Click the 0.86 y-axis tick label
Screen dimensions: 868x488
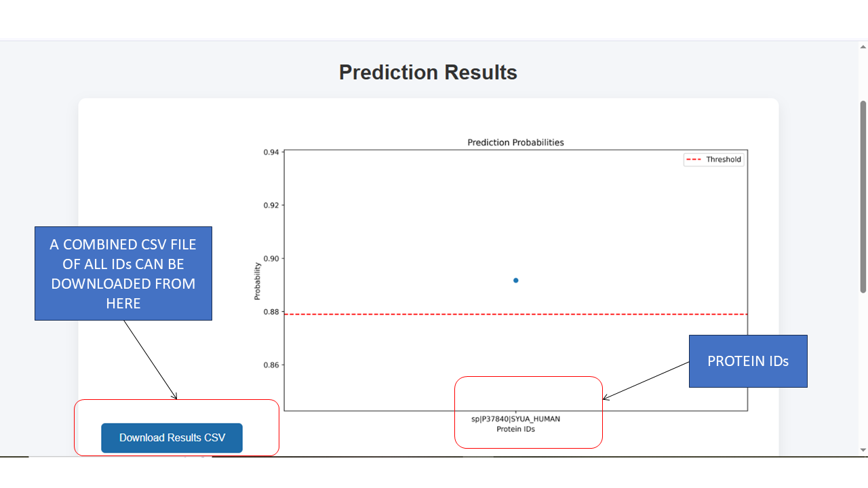coord(271,365)
